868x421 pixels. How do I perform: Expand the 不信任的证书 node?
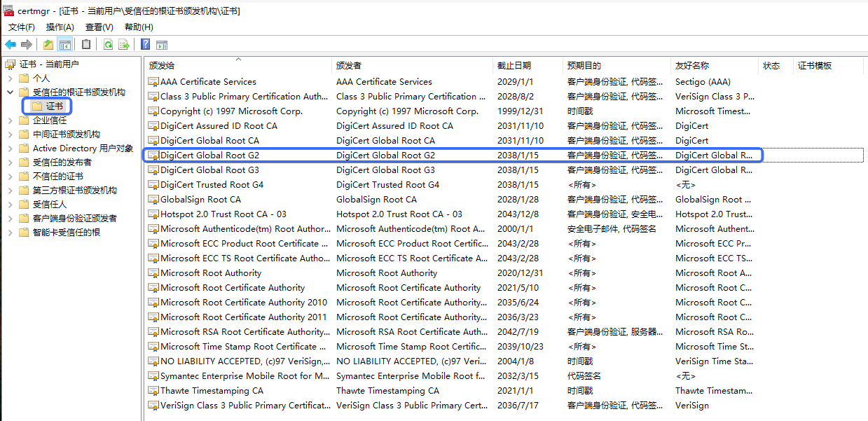point(11,177)
